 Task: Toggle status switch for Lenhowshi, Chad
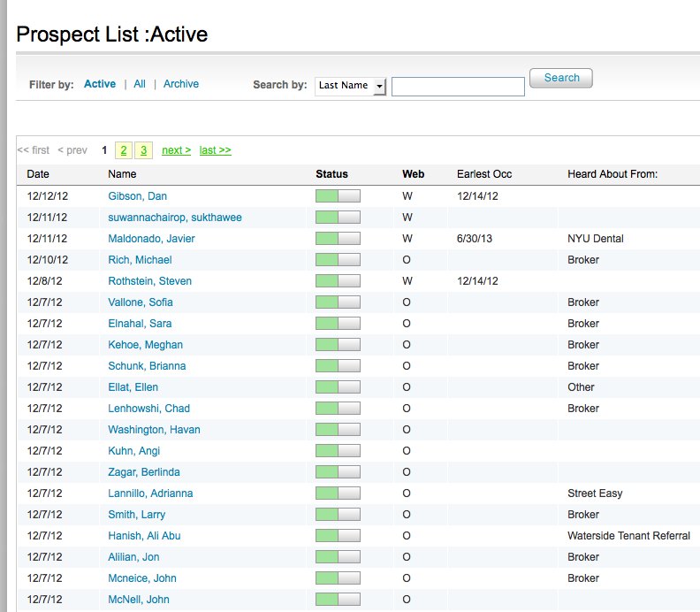click(x=338, y=409)
